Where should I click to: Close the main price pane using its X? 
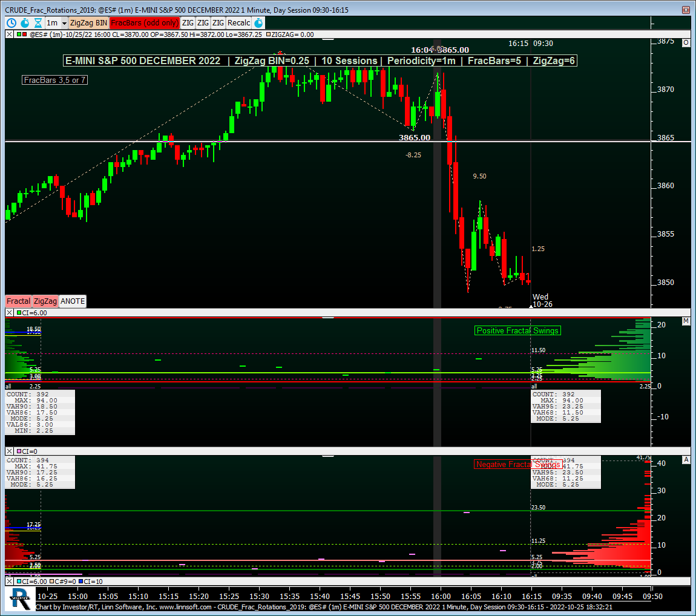[x=9, y=34]
